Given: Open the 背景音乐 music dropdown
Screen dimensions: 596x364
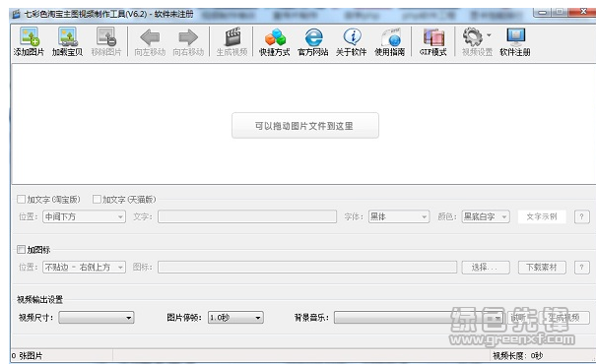Looking at the screenshot, I should point(419,318).
